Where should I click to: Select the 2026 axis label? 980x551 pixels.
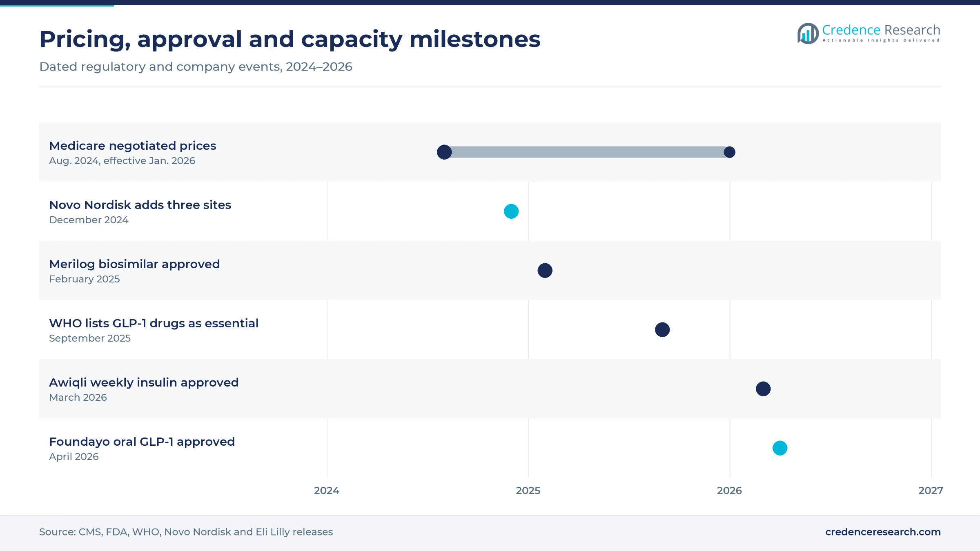(x=729, y=491)
